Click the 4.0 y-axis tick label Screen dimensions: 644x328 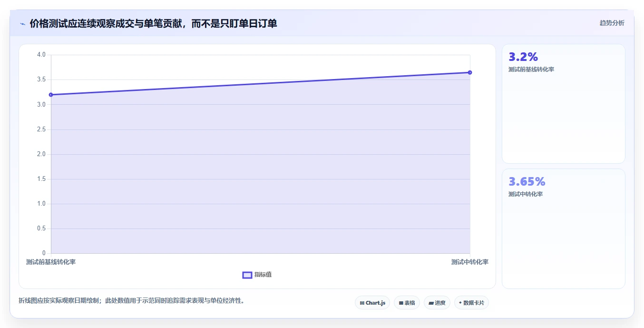pos(41,55)
